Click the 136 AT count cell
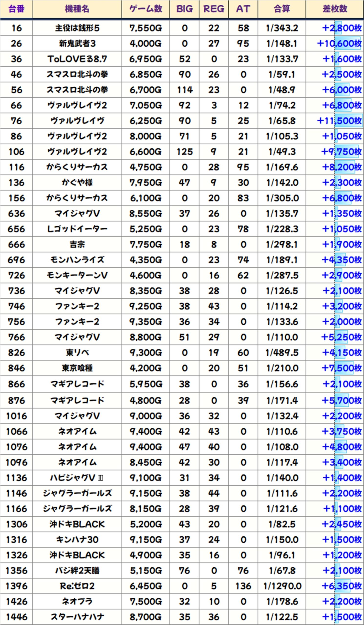This screenshot has height=625, width=364. coord(243,586)
